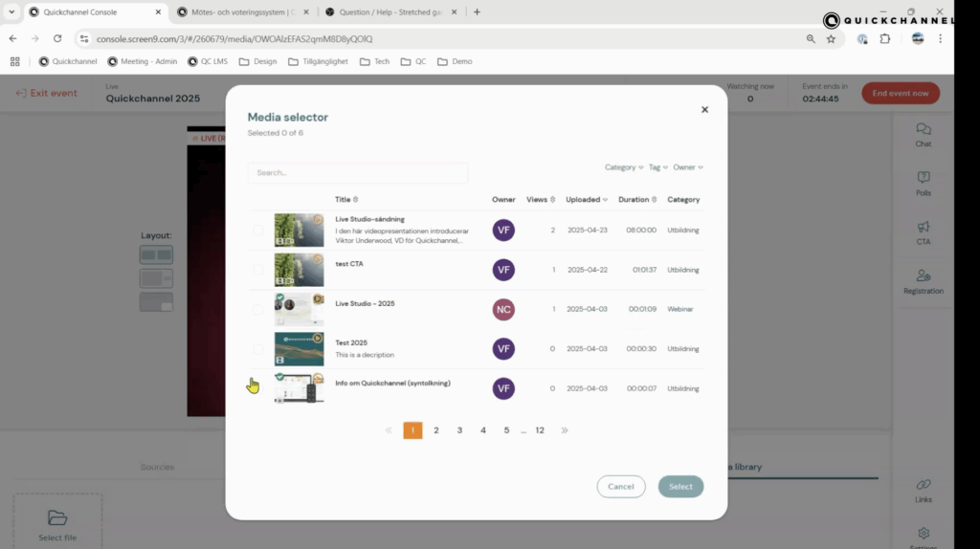Image resolution: width=980 pixels, height=549 pixels.
Task: Open tab search dropdown arrow
Action: [x=11, y=11]
